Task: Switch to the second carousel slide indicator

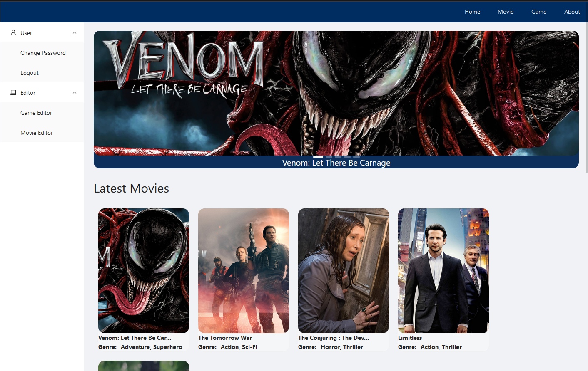Action: [329, 157]
